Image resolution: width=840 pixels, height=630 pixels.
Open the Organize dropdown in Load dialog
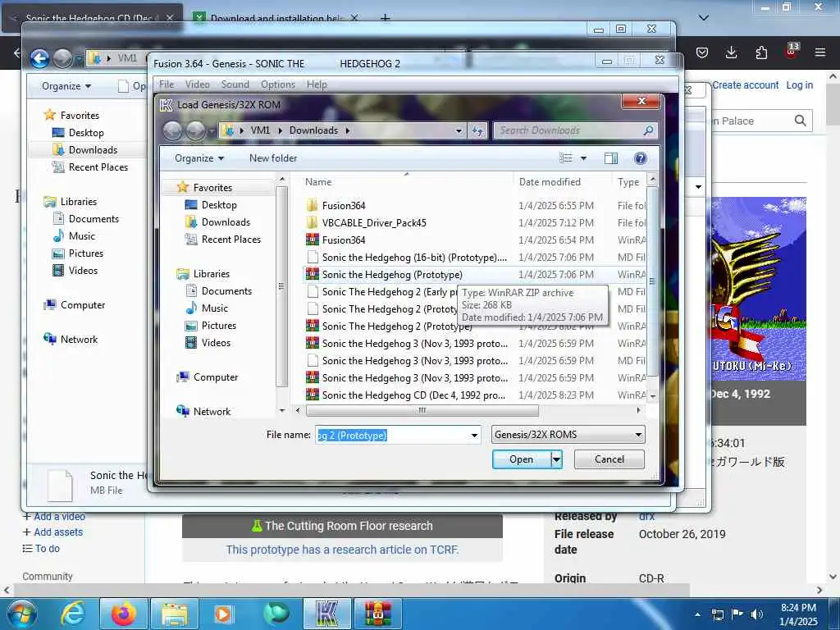[199, 158]
